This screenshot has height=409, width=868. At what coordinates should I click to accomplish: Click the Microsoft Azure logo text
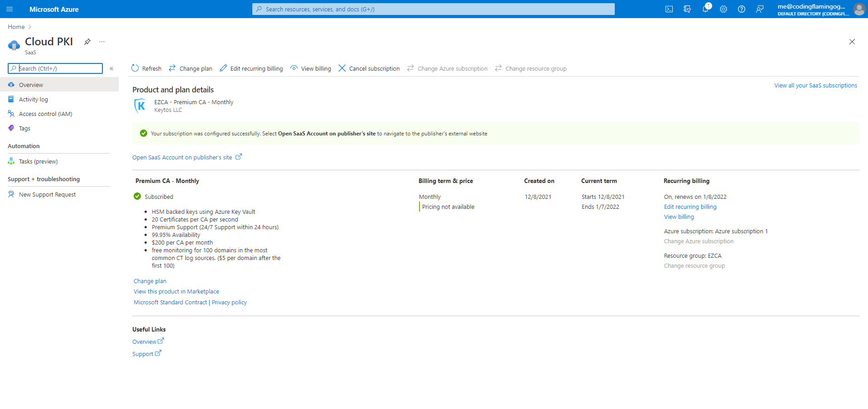[x=54, y=9]
